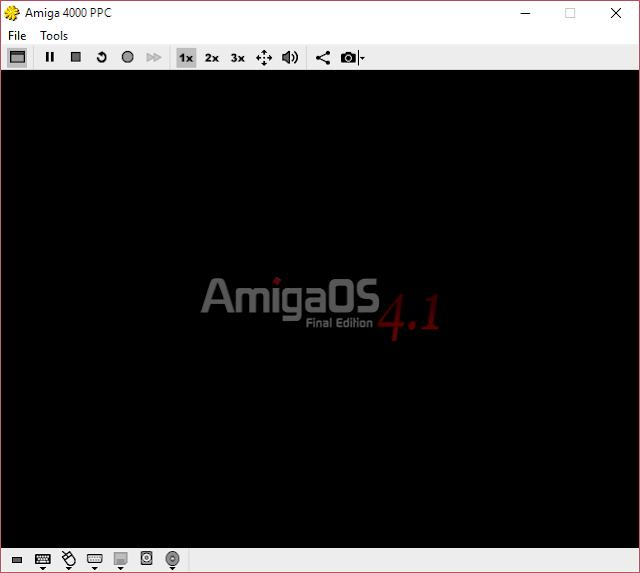Viewport: 640px width, 573px height.
Task: Click the hard drive status icon
Action: coord(147,558)
